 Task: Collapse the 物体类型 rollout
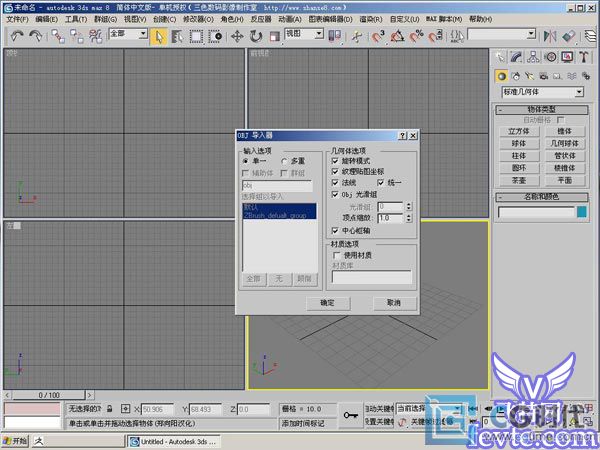pyautogui.click(x=542, y=110)
